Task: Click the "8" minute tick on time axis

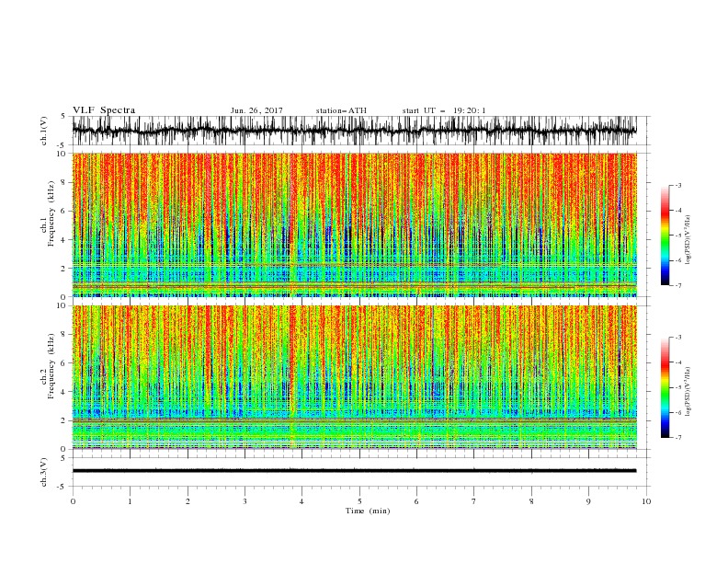Action: (x=531, y=501)
